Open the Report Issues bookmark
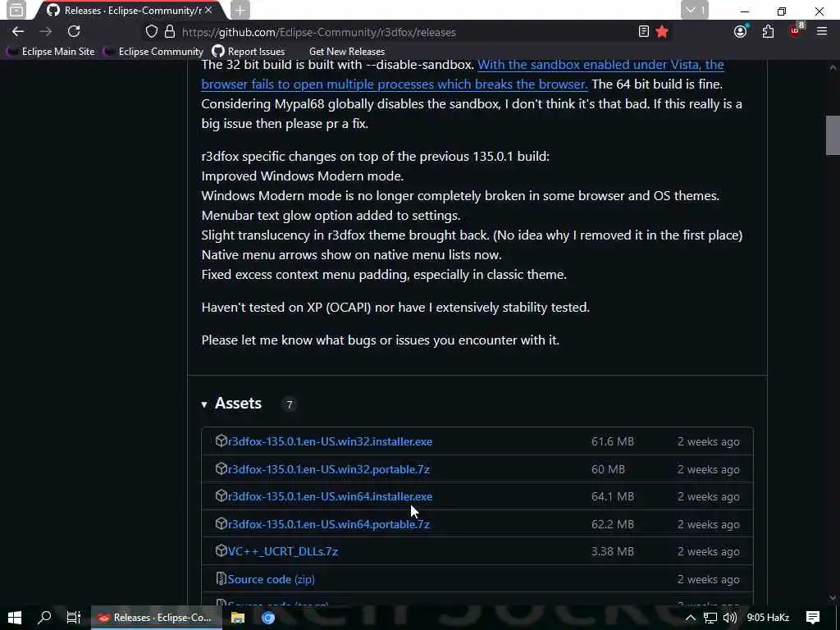This screenshot has height=630, width=840. pos(248,52)
